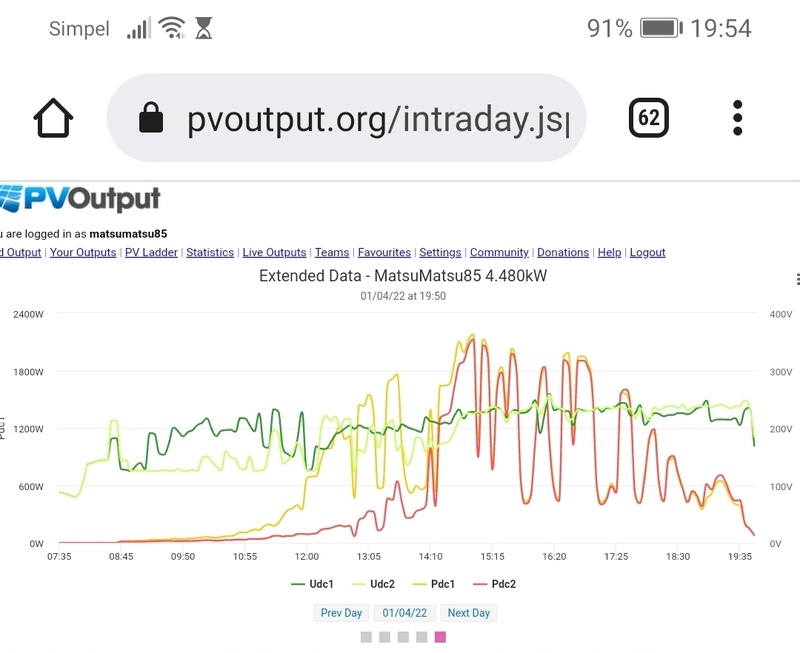Image resolution: width=800 pixels, height=653 pixels.
Task: Open the 01/04/22 date picker
Action: 405,613
